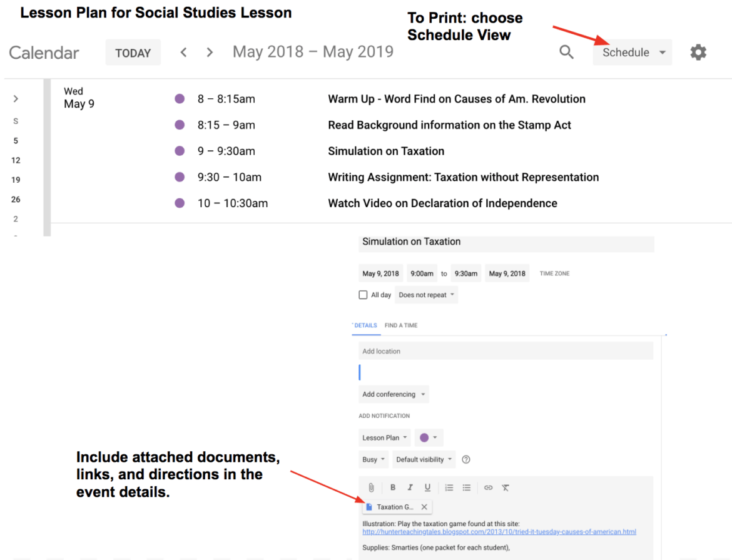Open Calendar search with the magnifier icon

pos(566,52)
